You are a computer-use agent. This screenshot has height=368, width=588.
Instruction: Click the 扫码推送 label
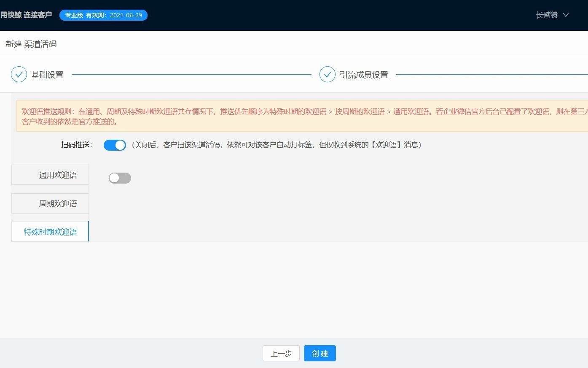(x=77, y=145)
